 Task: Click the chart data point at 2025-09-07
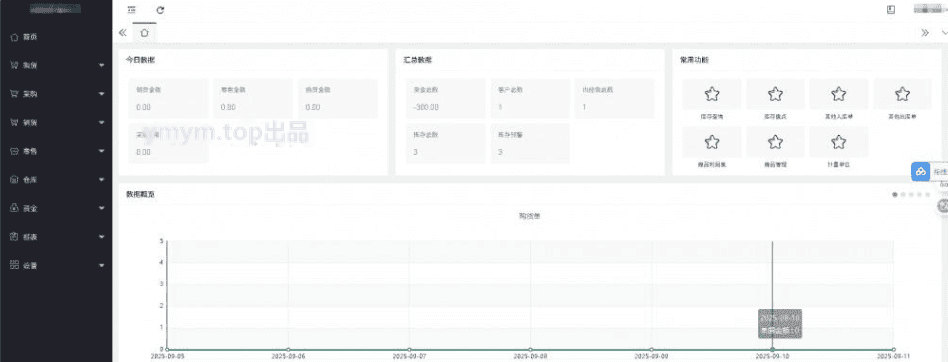click(x=409, y=349)
